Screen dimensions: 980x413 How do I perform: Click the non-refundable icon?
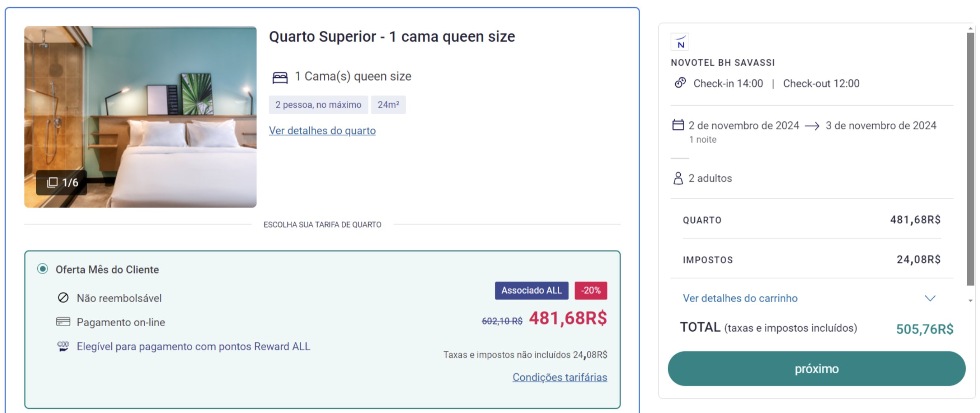click(63, 298)
